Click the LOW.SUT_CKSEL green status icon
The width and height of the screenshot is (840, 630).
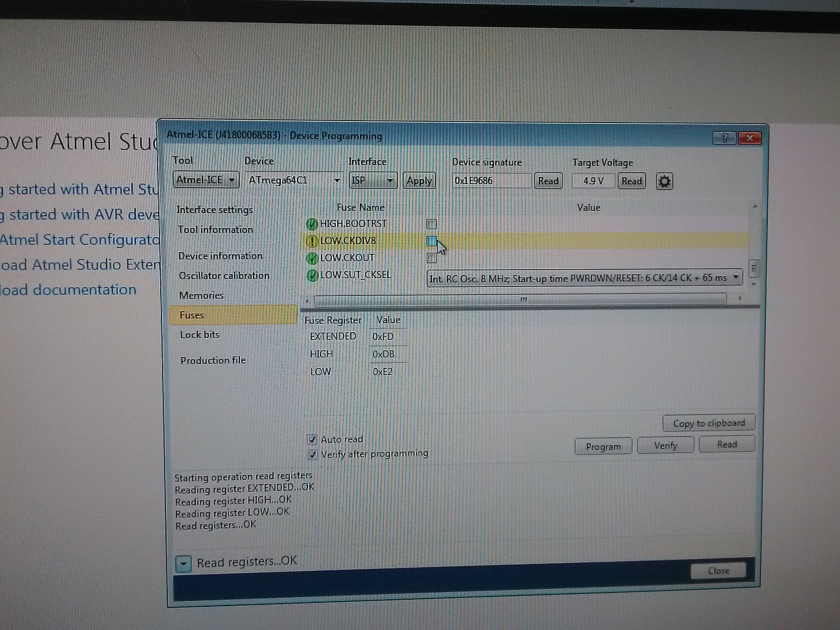click(312, 275)
